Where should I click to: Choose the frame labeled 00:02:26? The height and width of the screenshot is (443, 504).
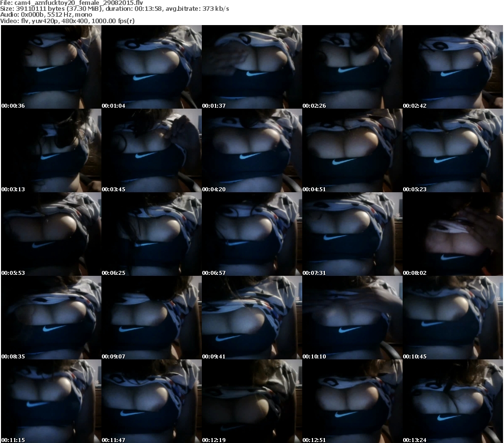pos(352,67)
